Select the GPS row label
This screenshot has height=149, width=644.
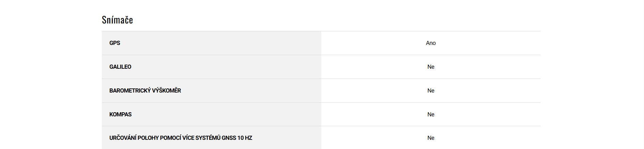click(115, 43)
